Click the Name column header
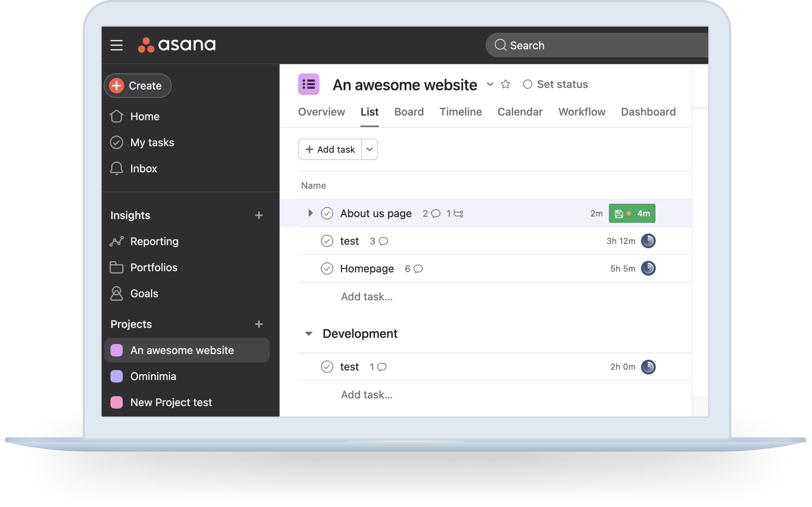The image size is (812, 507). pos(313,185)
